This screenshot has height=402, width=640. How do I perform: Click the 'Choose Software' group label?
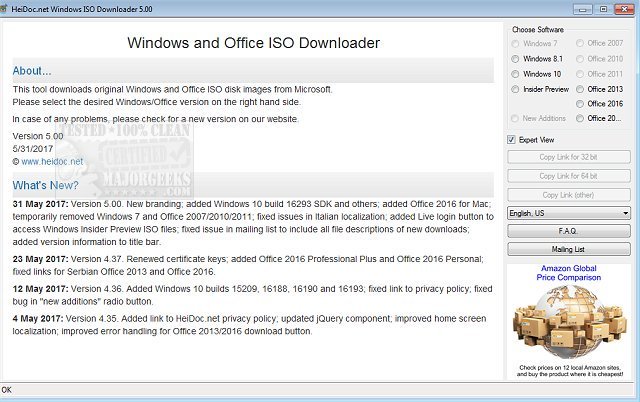538,30
